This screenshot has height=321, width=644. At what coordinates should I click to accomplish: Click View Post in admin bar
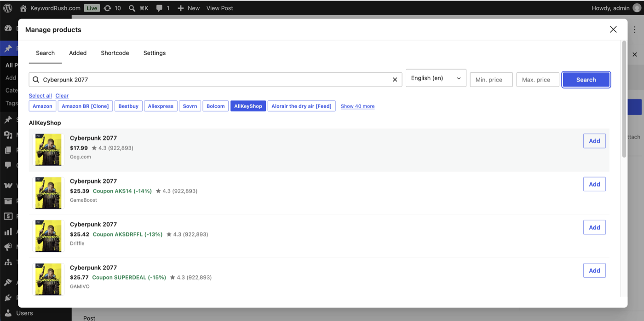219,8
